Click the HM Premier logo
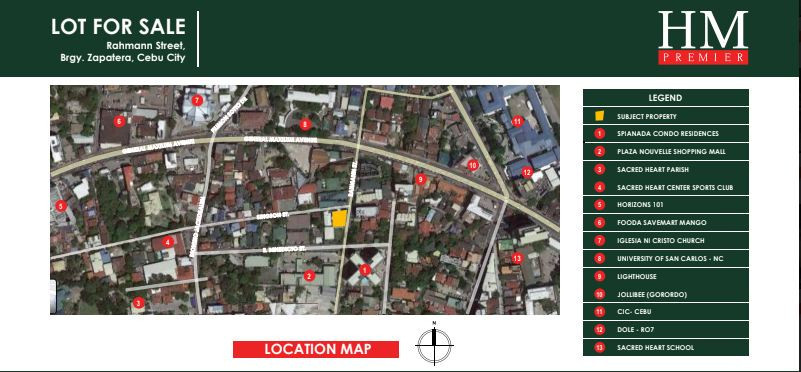801x372 pixels. pyautogui.click(x=703, y=38)
